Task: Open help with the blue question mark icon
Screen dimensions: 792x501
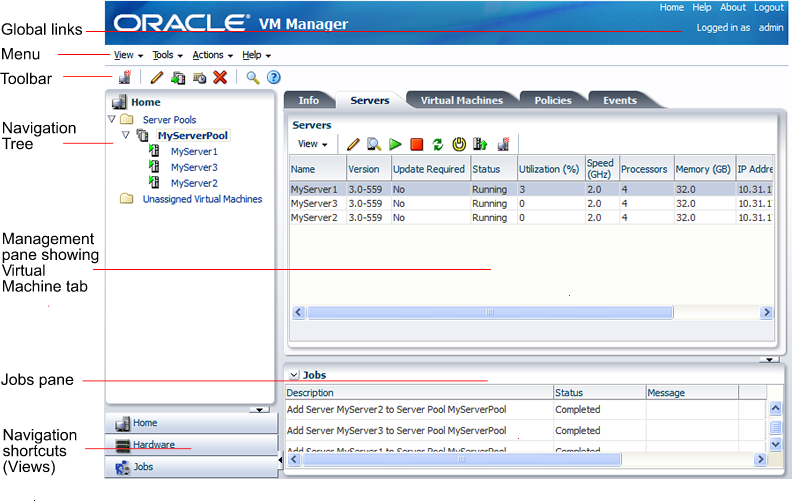Action: 274,77
